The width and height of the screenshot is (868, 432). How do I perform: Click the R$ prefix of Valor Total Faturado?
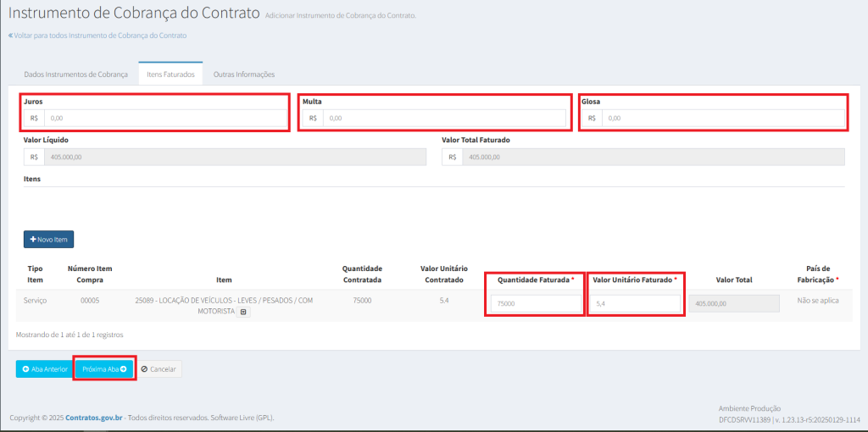[x=452, y=157]
